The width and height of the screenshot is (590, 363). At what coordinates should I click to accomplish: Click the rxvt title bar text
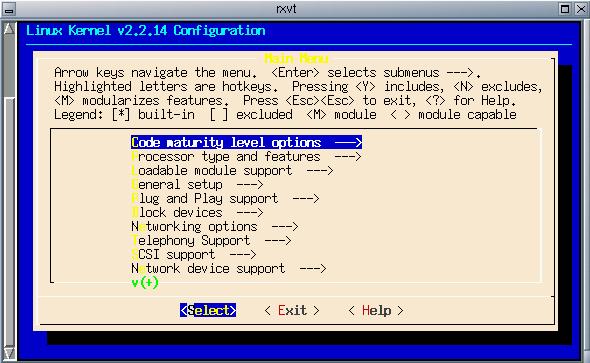point(286,9)
